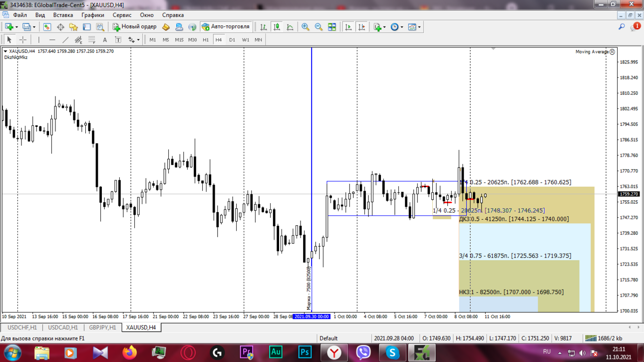This screenshot has height=362, width=644.
Task: Open Firefox from the taskbar
Action: tap(130, 353)
